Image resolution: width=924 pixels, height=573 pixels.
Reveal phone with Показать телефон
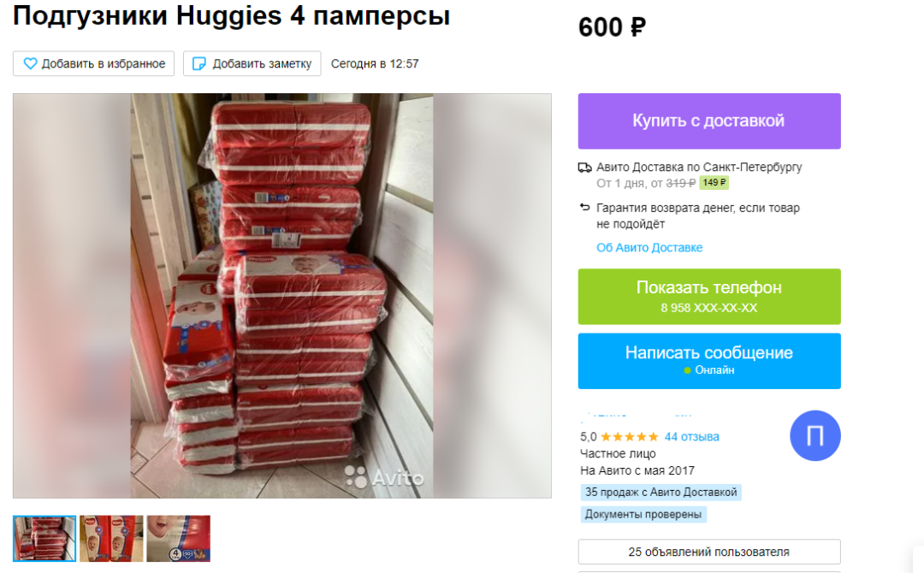pyautogui.click(x=709, y=296)
